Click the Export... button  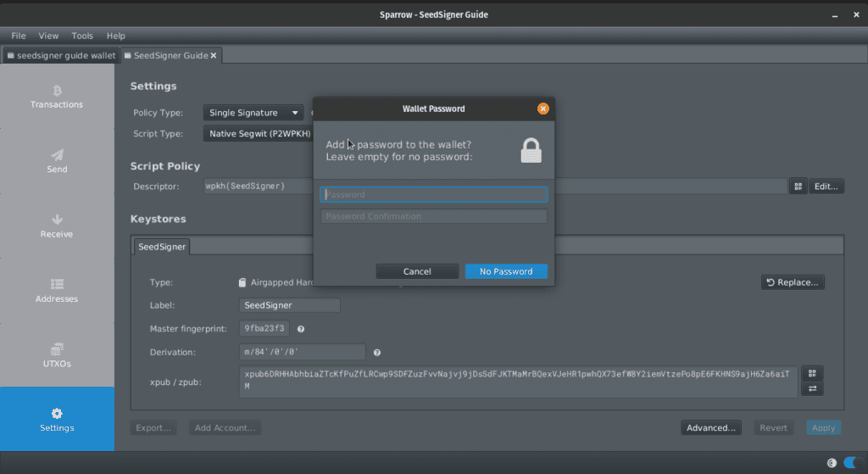[153, 427]
